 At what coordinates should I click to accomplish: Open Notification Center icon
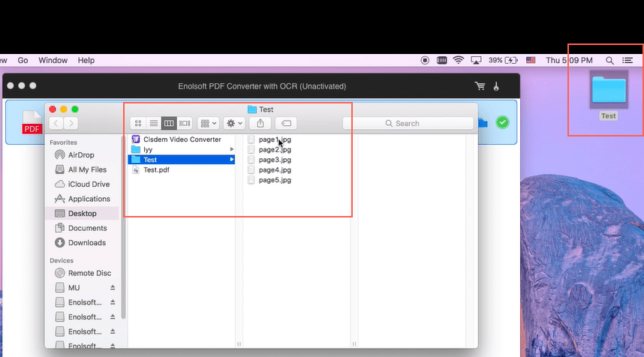point(627,60)
